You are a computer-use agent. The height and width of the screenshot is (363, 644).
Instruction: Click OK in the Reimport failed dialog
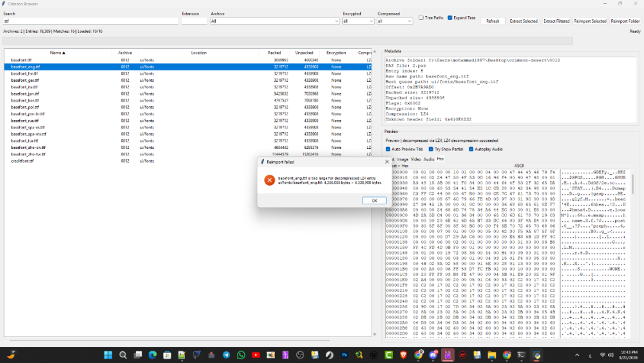pos(374,201)
